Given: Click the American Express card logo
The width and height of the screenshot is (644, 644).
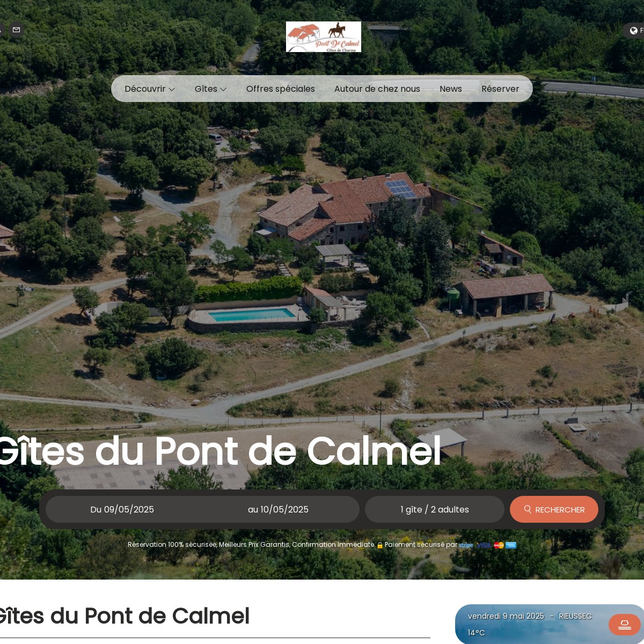Looking at the screenshot, I should coord(511,545).
